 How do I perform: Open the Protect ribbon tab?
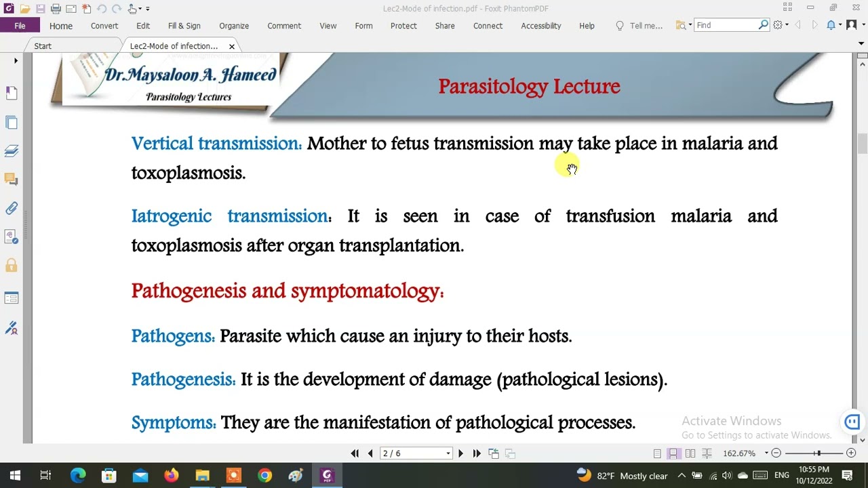403,26
